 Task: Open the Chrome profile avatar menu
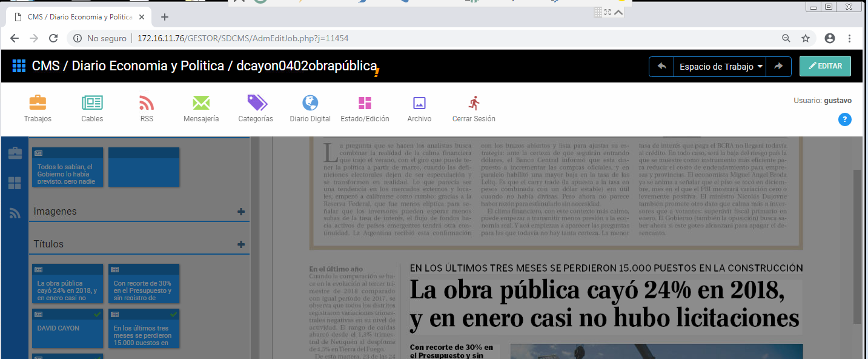830,38
